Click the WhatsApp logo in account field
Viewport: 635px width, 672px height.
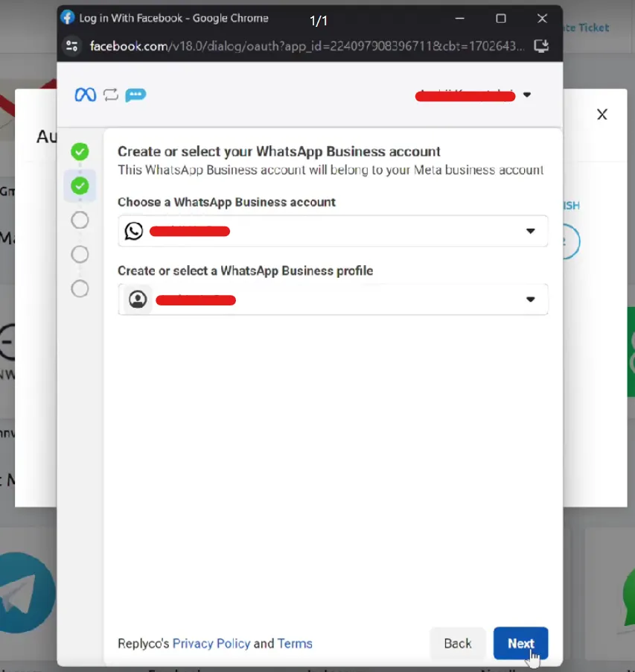(x=133, y=231)
